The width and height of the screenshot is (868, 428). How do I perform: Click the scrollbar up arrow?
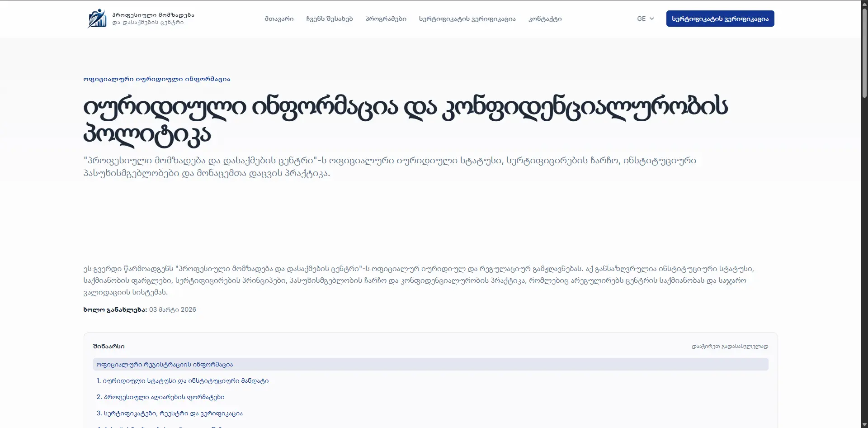(864, 4)
